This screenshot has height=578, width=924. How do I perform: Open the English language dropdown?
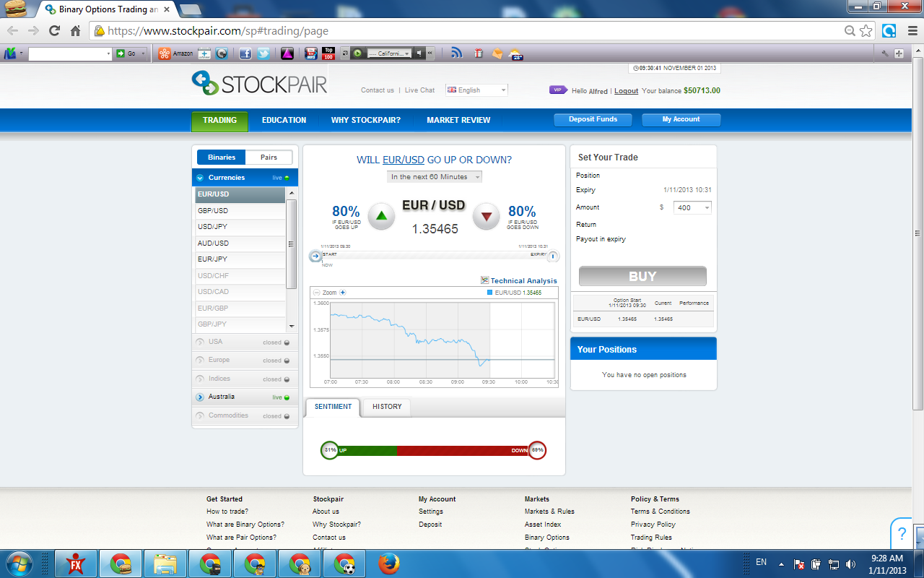[x=476, y=90]
